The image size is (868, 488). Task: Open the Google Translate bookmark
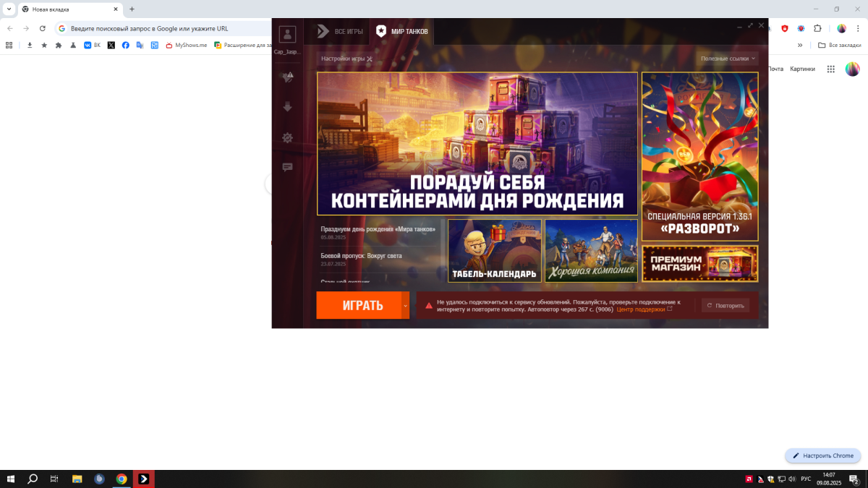point(140,45)
